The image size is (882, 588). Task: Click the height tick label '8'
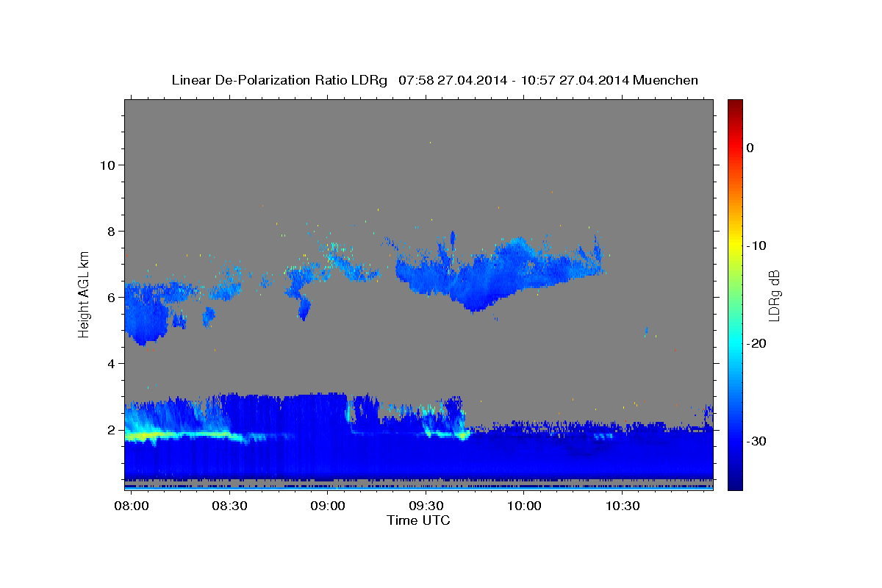coord(110,231)
